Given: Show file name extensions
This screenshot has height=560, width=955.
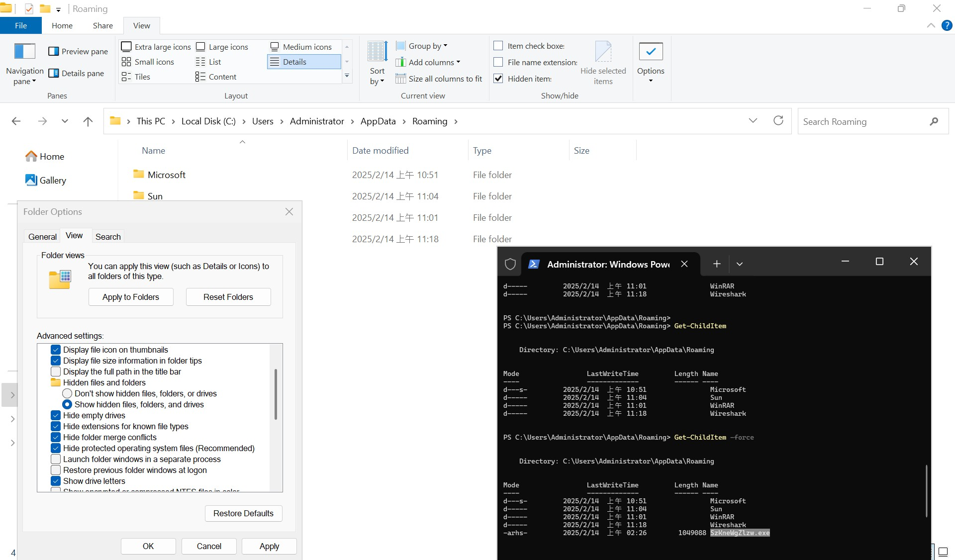Looking at the screenshot, I should pos(499,62).
